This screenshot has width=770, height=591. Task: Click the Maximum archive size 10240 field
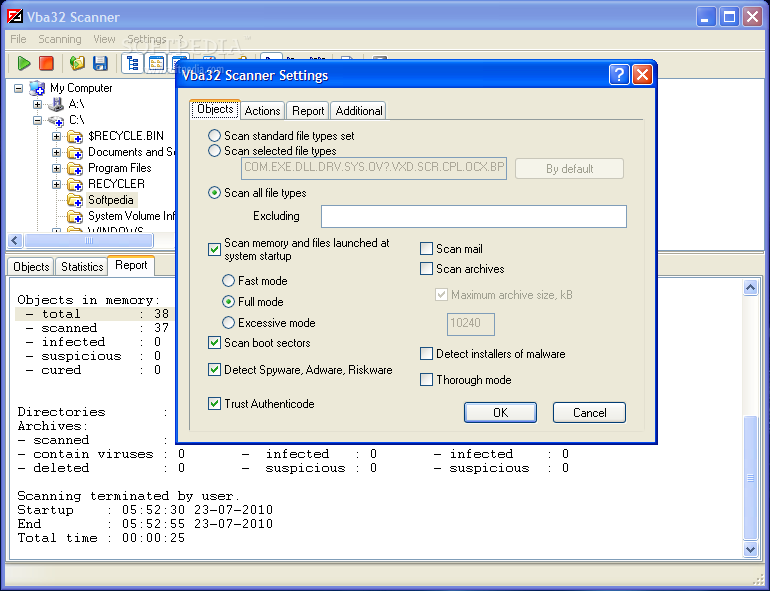point(470,324)
